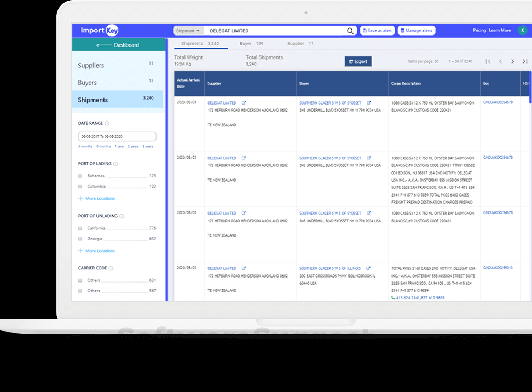Image resolution: width=532 pixels, height=392 pixels.
Task: Click the search magnifier icon
Action: pos(350,31)
